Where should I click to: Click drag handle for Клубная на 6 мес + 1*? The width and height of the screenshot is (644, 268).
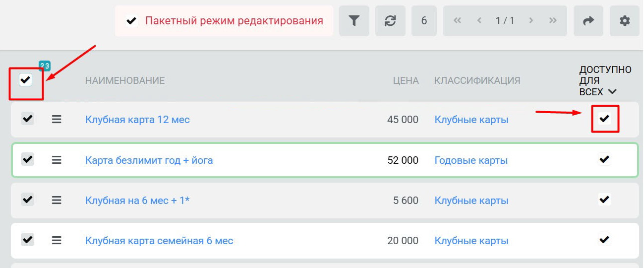pos(57,200)
